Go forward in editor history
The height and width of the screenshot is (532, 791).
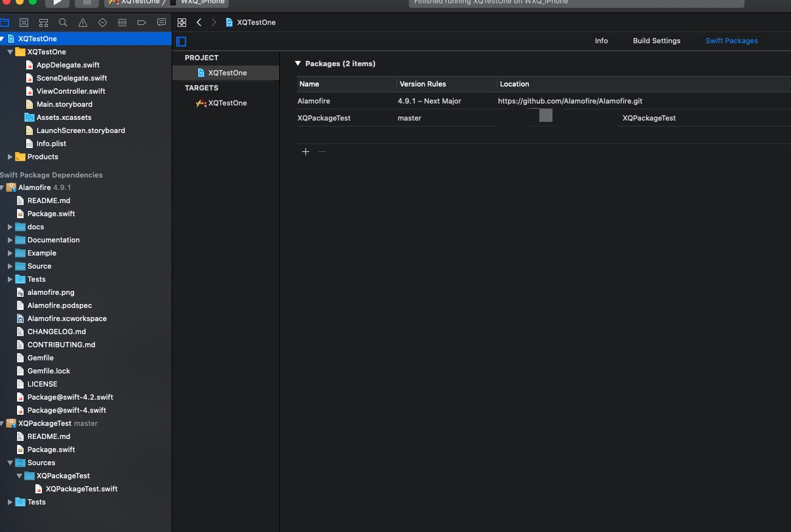tap(214, 22)
